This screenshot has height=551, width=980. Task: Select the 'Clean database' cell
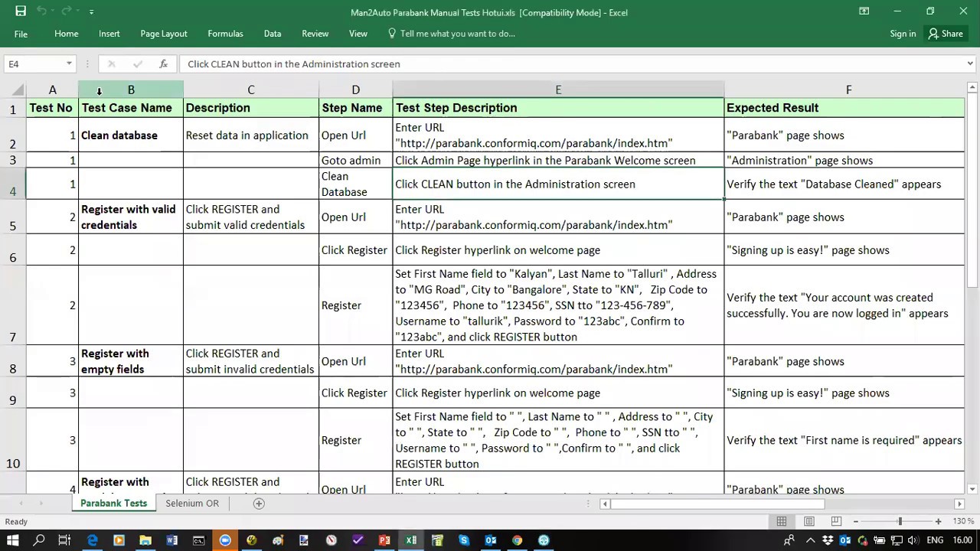pyautogui.click(x=131, y=135)
